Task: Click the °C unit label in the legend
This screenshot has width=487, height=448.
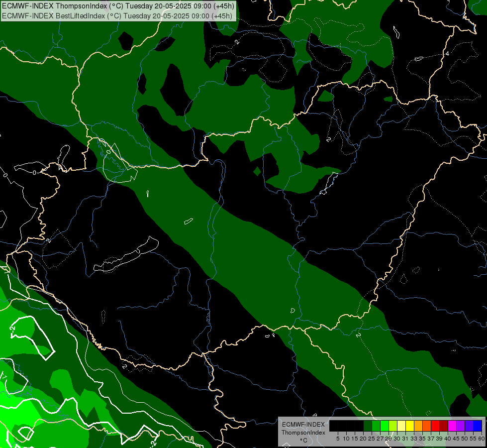Action: click(304, 440)
